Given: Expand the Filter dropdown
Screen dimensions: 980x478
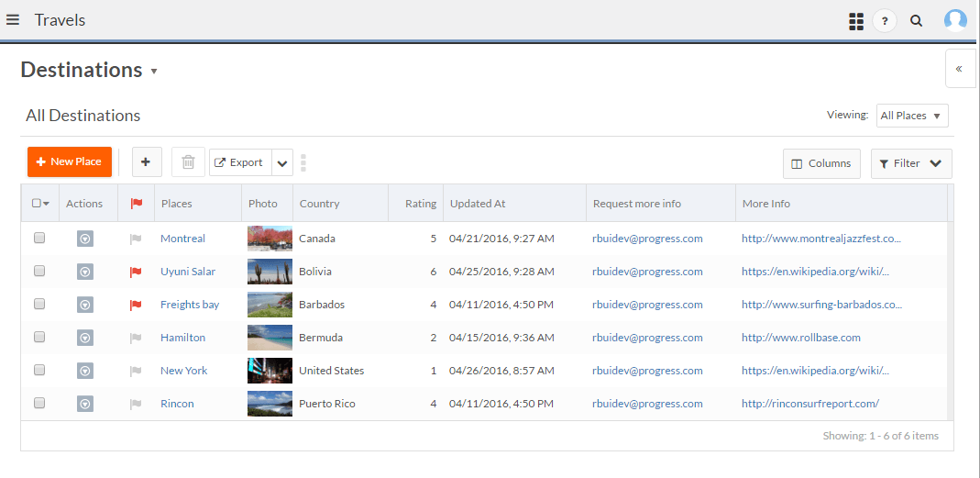Looking at the screenshot, I should pos(910,163).
